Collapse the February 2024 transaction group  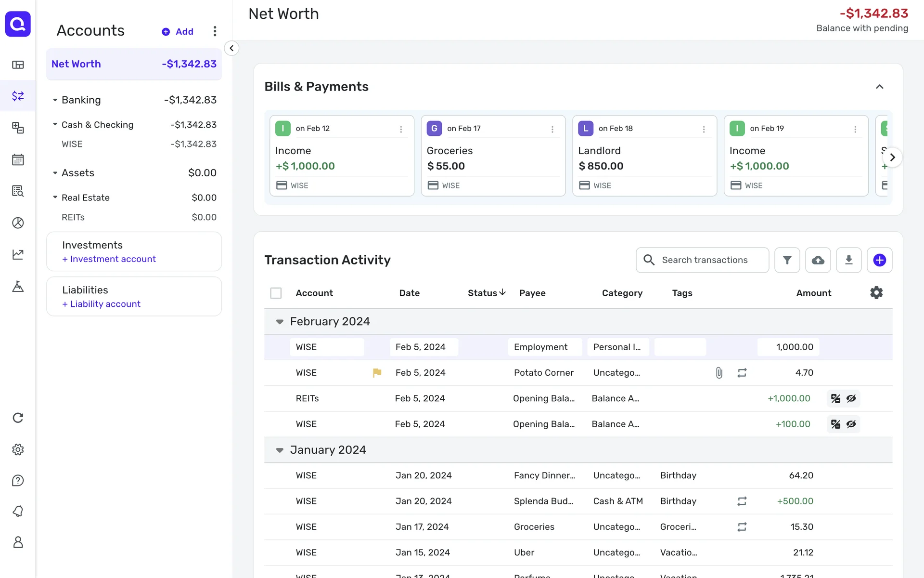click(x=280, y=322)
